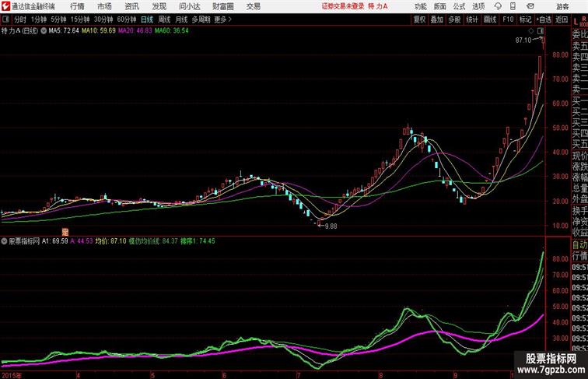
Task: Click the F10 button
Action: pos(508,19)
